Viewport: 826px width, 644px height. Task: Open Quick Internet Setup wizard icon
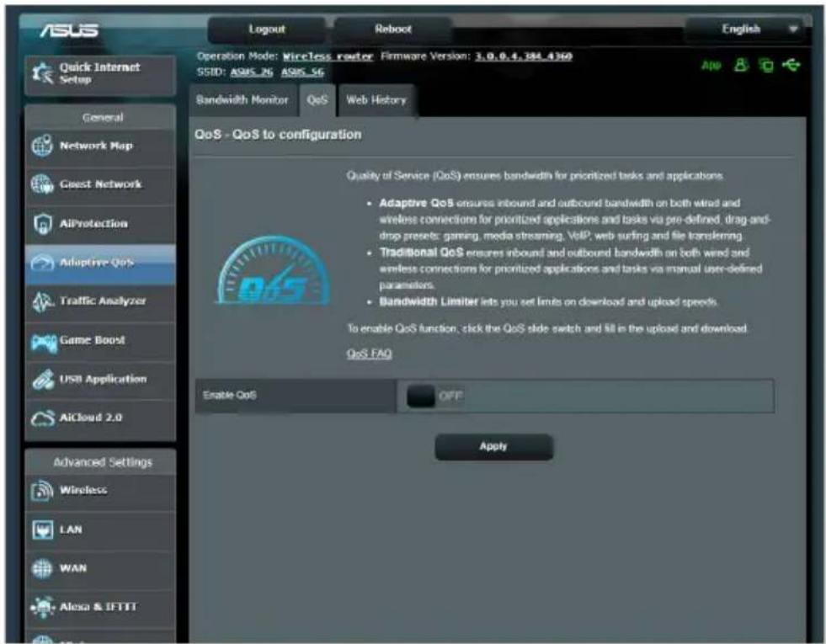42,73
